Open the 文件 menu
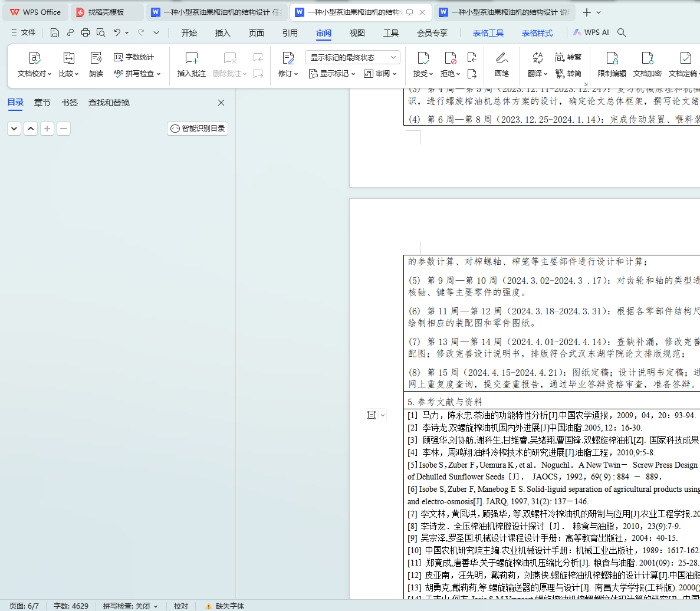 pyautogui.click(x=23, y=32)
